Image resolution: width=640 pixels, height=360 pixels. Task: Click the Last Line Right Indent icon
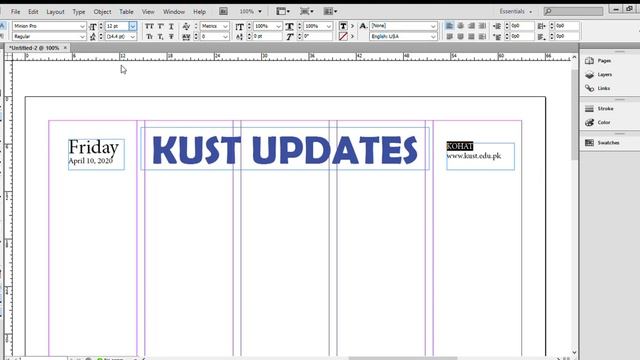point(542,37)
